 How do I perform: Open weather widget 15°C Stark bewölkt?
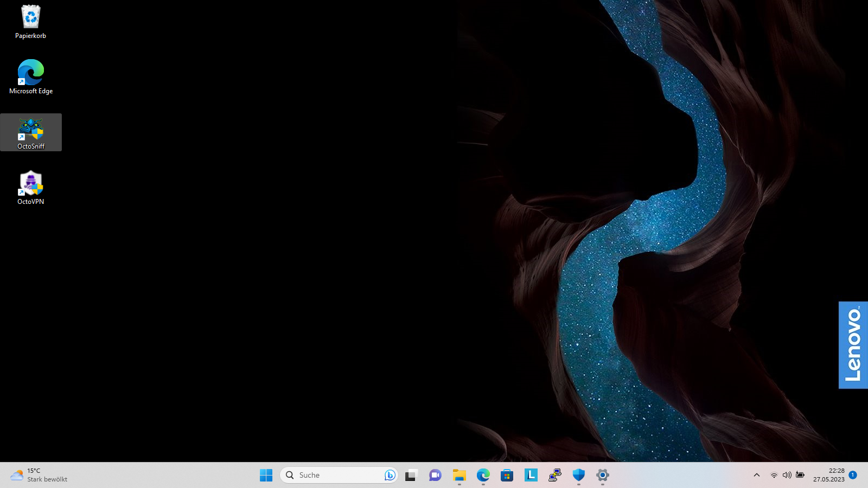39,476
